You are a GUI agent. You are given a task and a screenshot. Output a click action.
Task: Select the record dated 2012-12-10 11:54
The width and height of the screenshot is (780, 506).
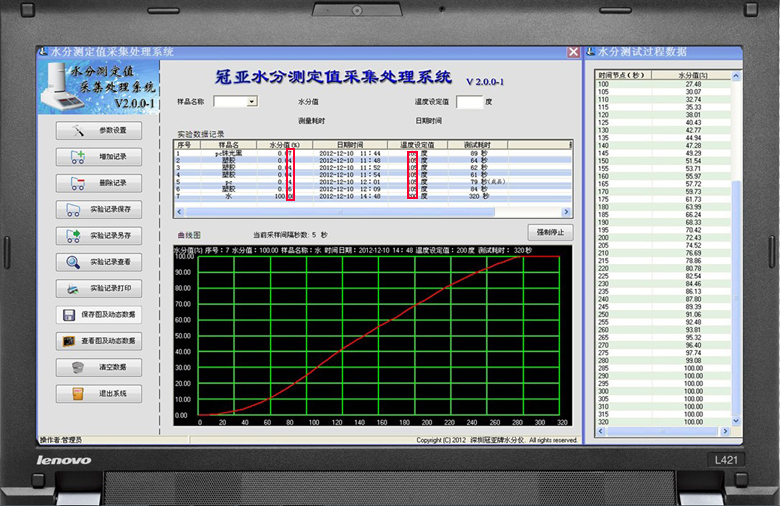click(x=372, y=175)
